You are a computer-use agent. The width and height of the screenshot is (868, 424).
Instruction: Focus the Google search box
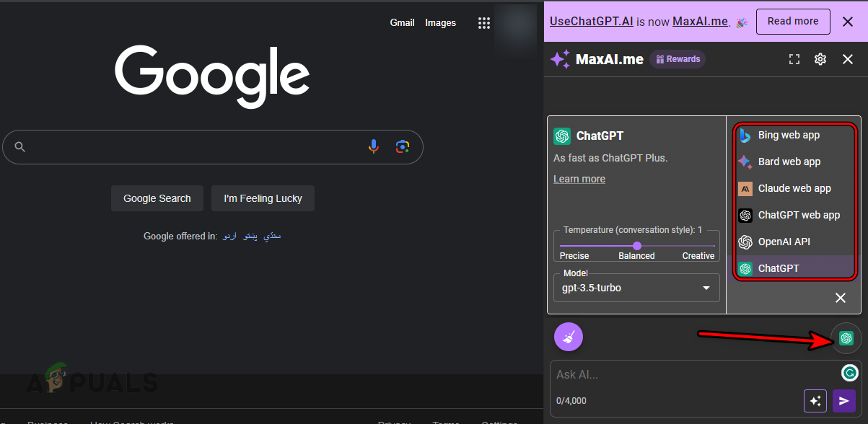pos(213,147)
